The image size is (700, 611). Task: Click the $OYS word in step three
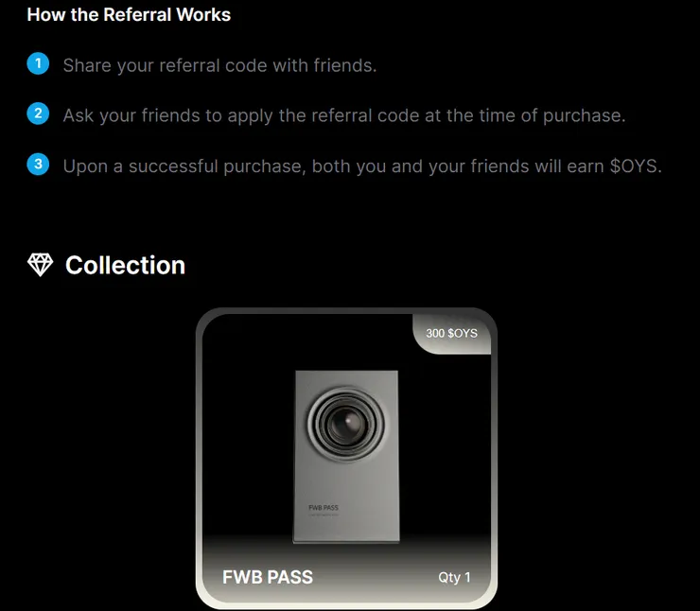tap(634, 166)
